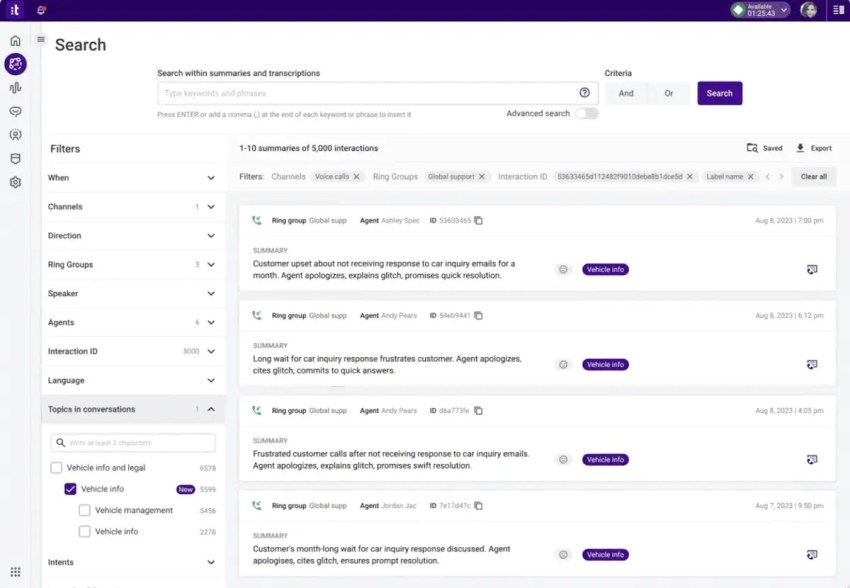This screenshot has height=588, width=850.
Task: Expand the Language filter
Action: [x=132, y=380]
